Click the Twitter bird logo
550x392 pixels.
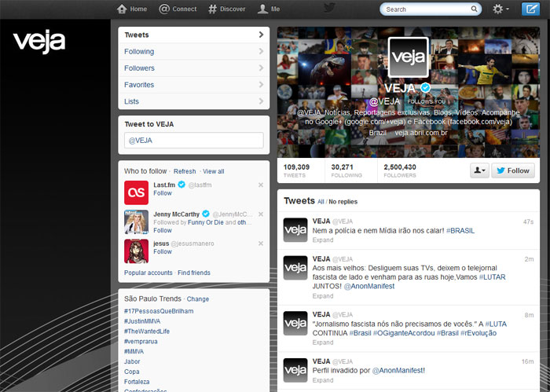pyautogui.click(x=329, y=9)
